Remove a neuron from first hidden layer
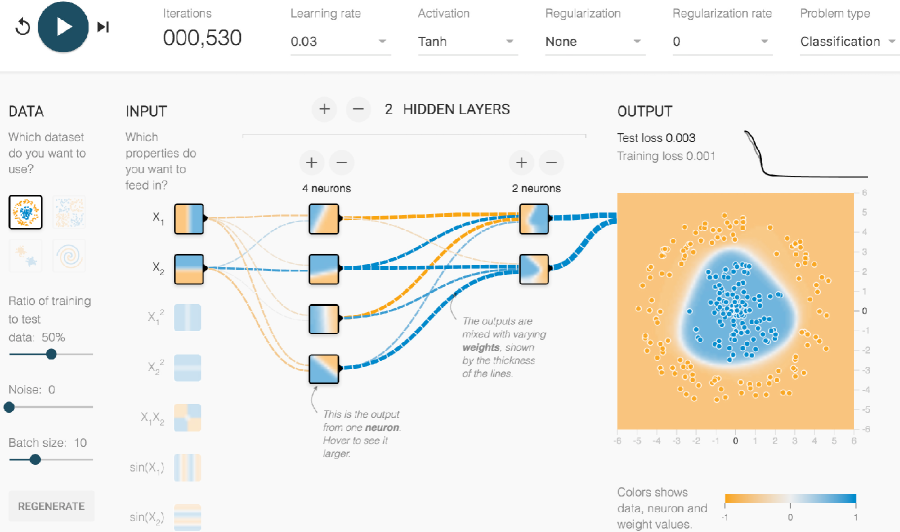The image size is (900, 532). [x=341, y=162]
